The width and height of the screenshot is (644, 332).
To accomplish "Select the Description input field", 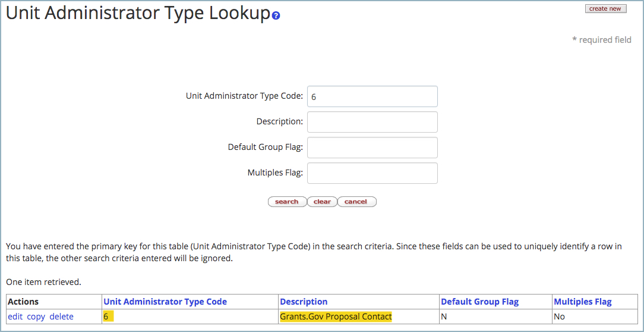I will (x=372, y=122).
